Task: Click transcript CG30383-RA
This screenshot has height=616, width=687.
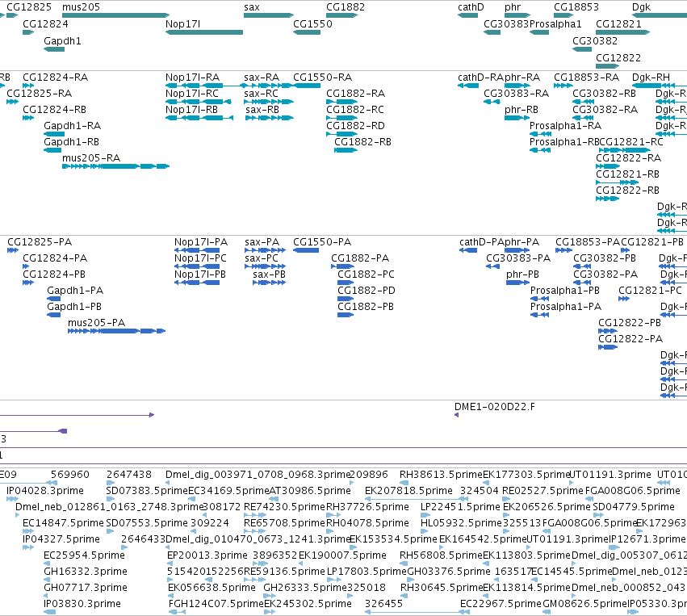Action: coord(516,94)
